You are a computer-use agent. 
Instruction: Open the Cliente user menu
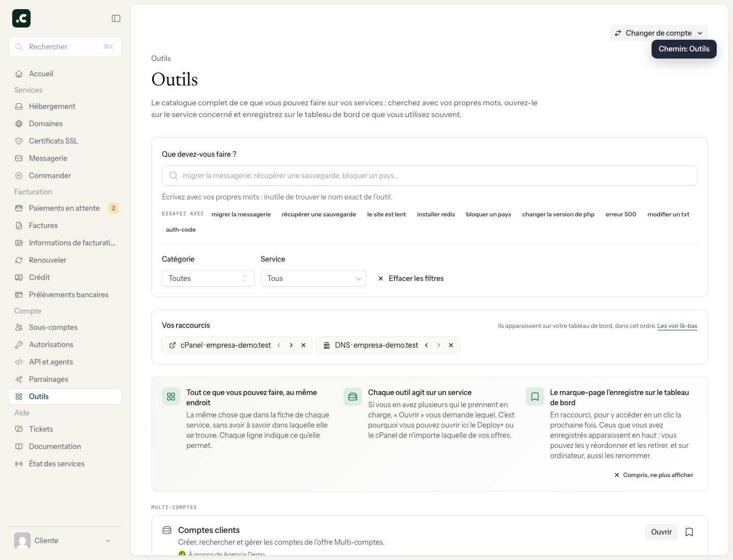click(65, 541)
